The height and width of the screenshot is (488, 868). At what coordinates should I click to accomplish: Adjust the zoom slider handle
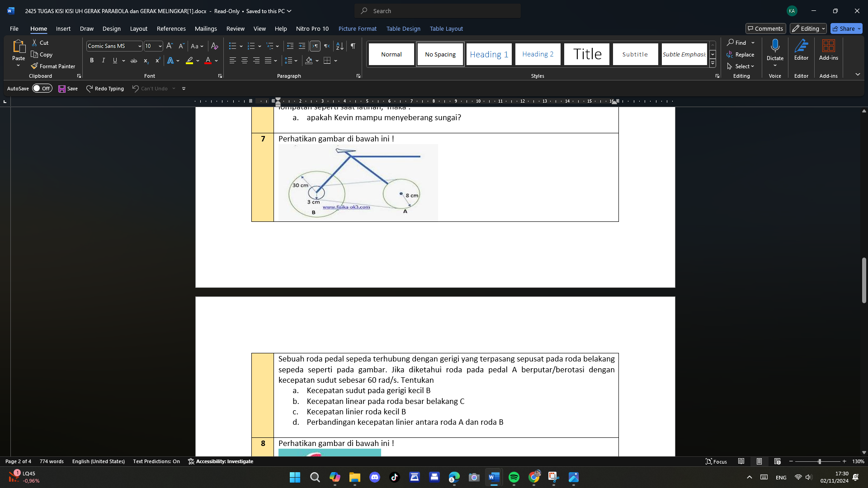(819, 461)
